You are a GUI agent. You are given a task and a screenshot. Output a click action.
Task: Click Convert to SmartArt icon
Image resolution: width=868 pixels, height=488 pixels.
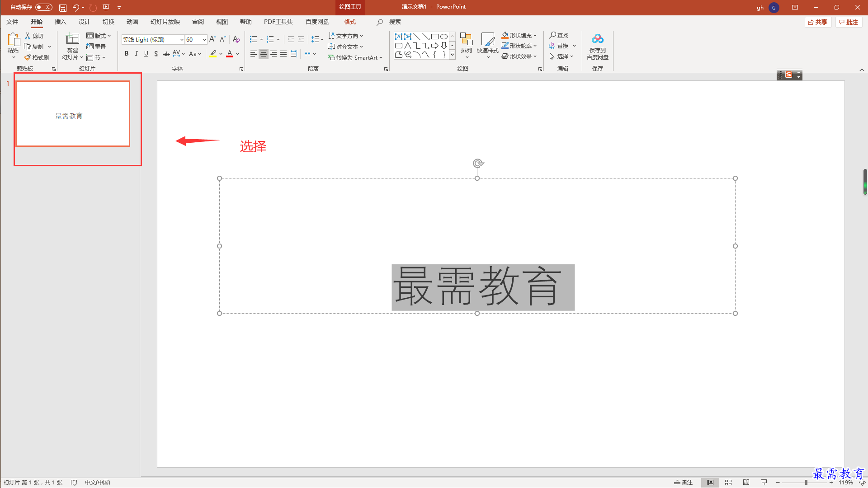point(331,57)
